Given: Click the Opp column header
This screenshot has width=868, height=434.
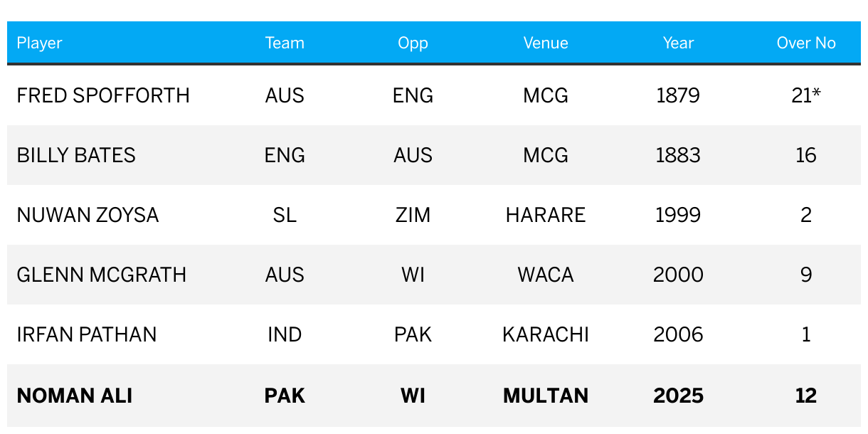Looking at the screenshot, I should (413, 43).
